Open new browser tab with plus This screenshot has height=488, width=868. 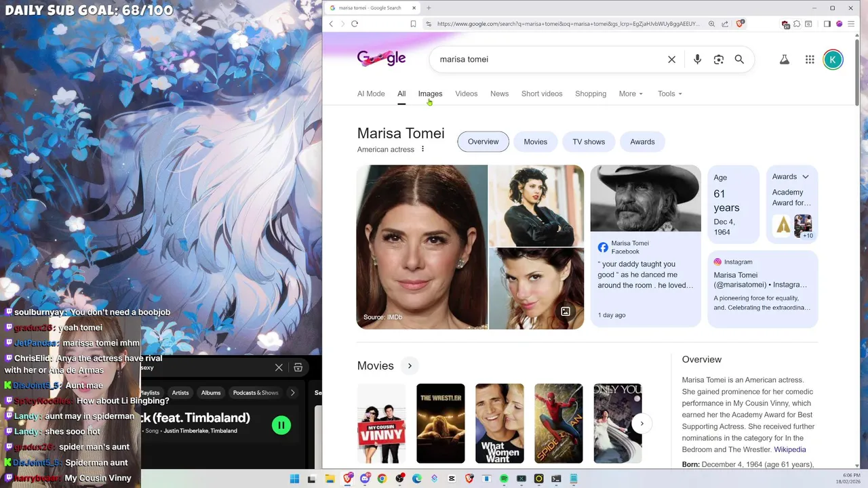pos(429,8)
